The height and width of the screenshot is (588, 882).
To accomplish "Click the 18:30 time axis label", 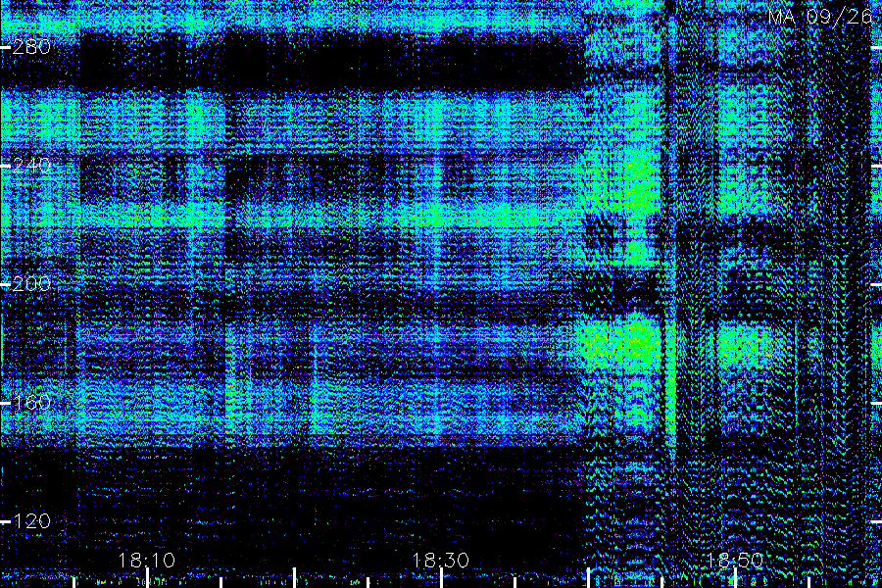I will 441,561.
